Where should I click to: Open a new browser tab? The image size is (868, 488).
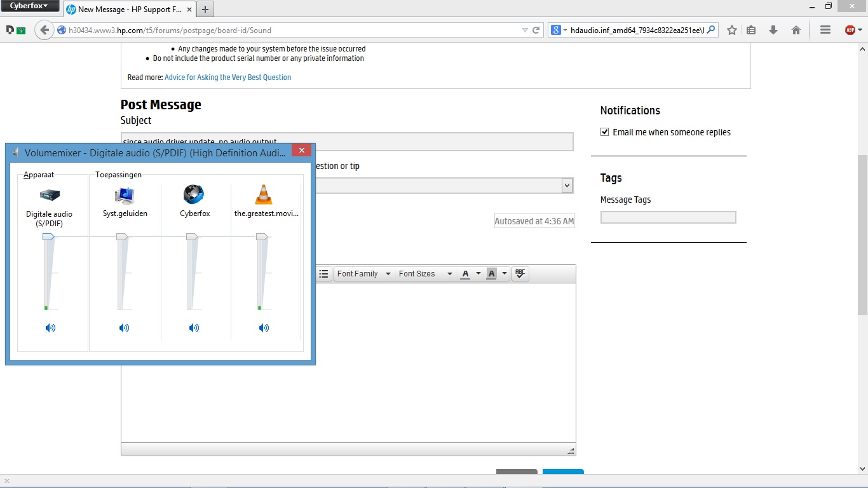205,10
